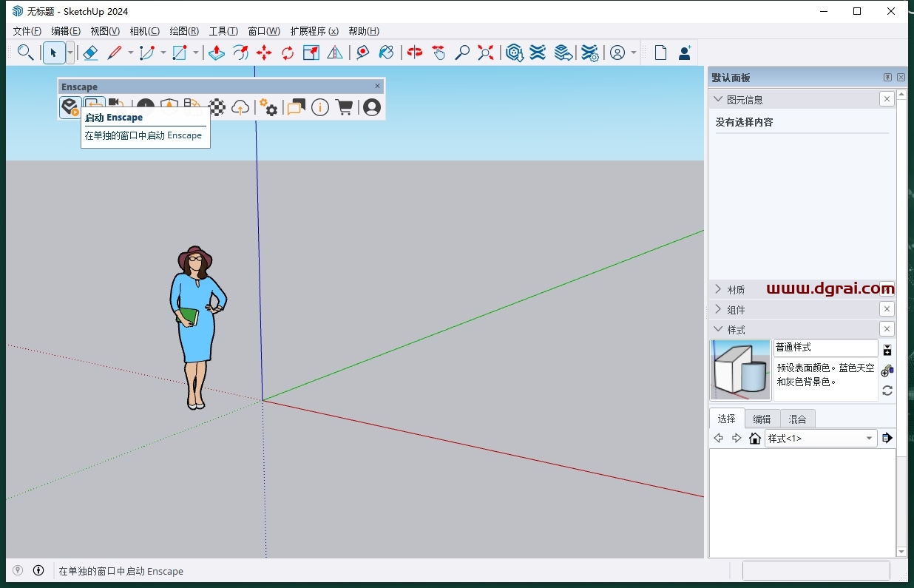
Task: Open the 样式<1> collection dropdown
Action: tap(821, 438)
